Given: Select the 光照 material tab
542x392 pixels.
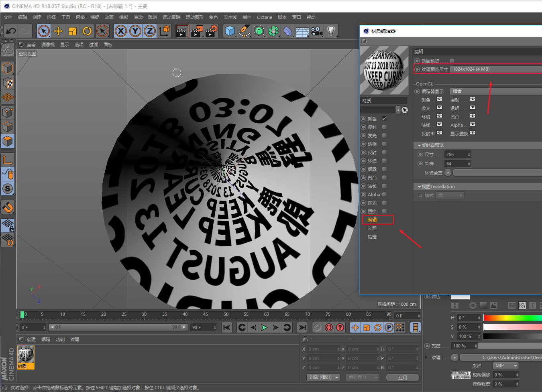Looking at the screenshot, I should coord(372,228).
